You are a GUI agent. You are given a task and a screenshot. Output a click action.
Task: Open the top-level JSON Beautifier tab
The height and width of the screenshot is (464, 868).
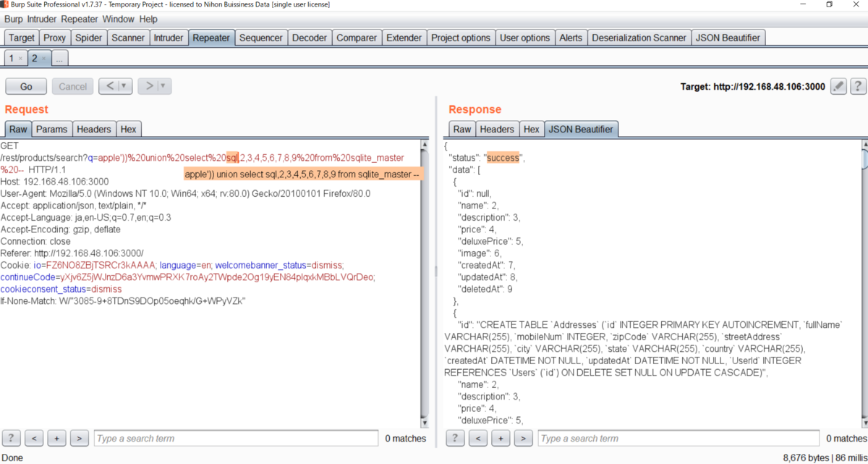click(728, 38)
